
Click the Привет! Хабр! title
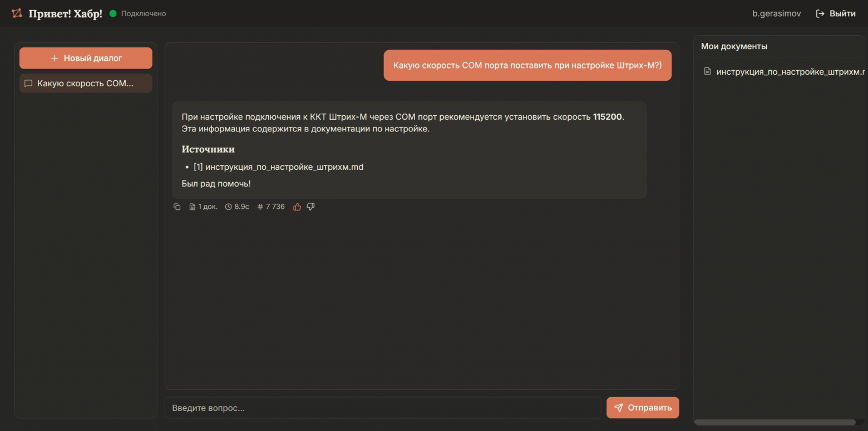[66, 13]
